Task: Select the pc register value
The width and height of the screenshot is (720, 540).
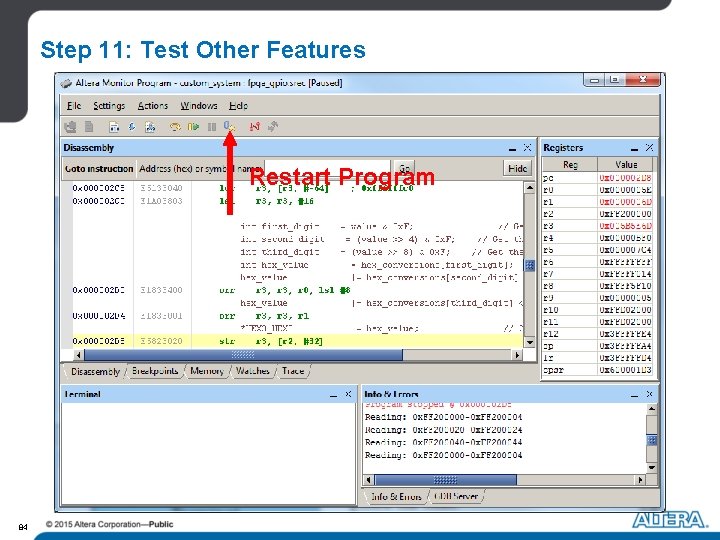Action: coord(625,178)
